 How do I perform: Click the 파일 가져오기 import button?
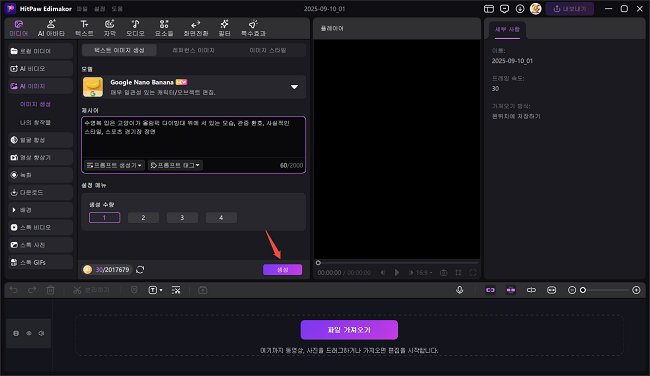point(349,330)
